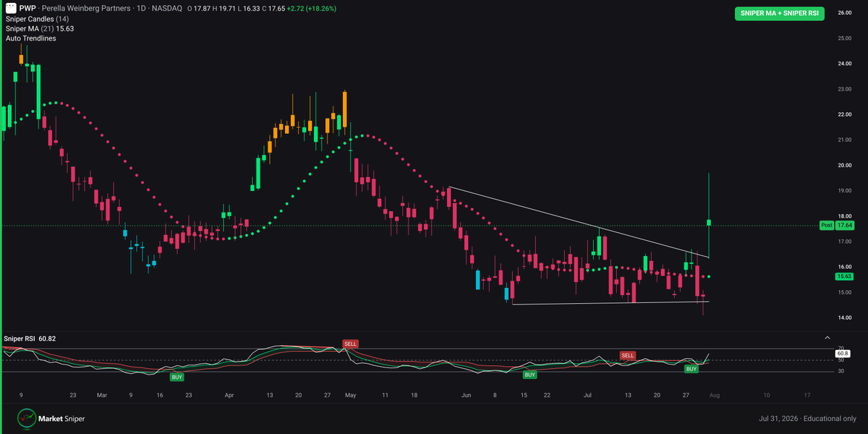Select the Sniper RSI 60.82 legend
The image size is (868, 434).
coord(30,338)
